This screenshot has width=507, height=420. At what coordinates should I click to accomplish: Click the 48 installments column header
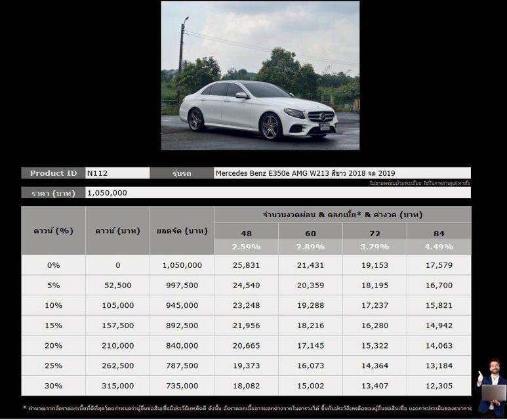[x=246, y=234]
